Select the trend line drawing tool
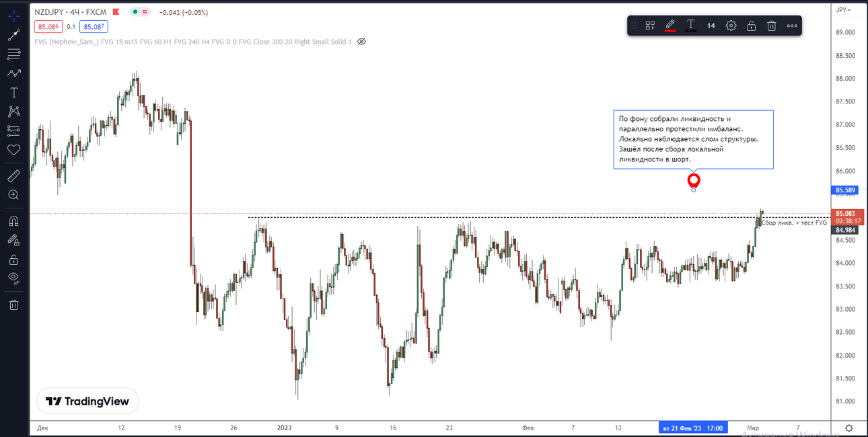This screenshot has width=868, height=437. [13, 36]
